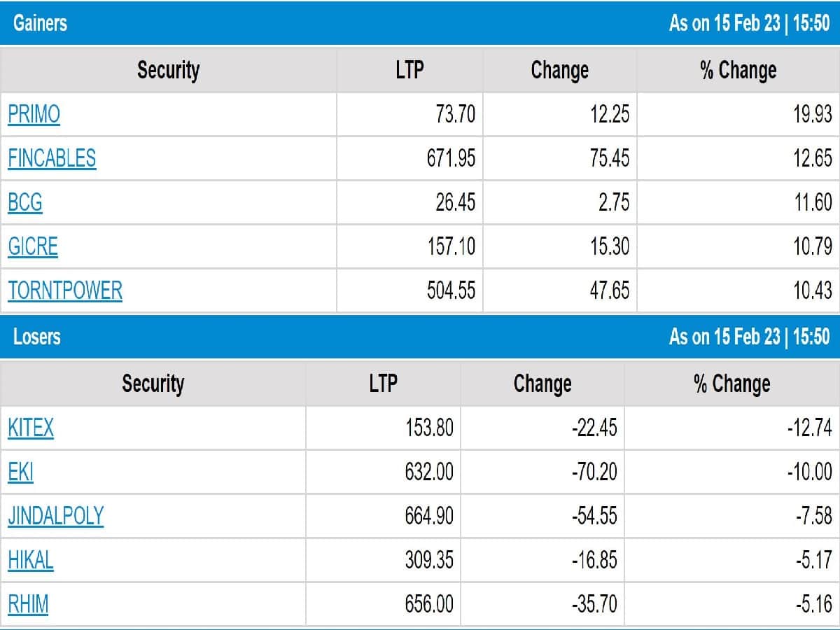Screen dimensions: 840x630
Task: Sort Losers by the Security column
Action: pos(154,384)
